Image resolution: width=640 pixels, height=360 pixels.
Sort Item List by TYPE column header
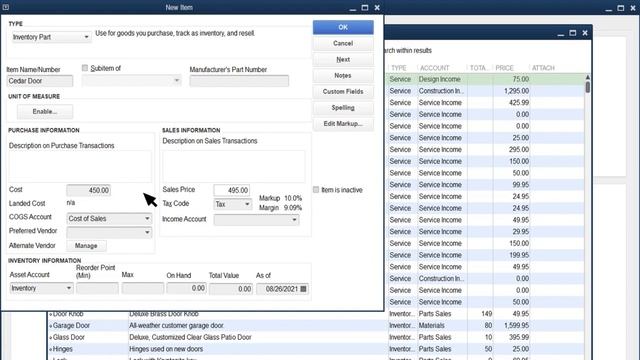[399, 68]
